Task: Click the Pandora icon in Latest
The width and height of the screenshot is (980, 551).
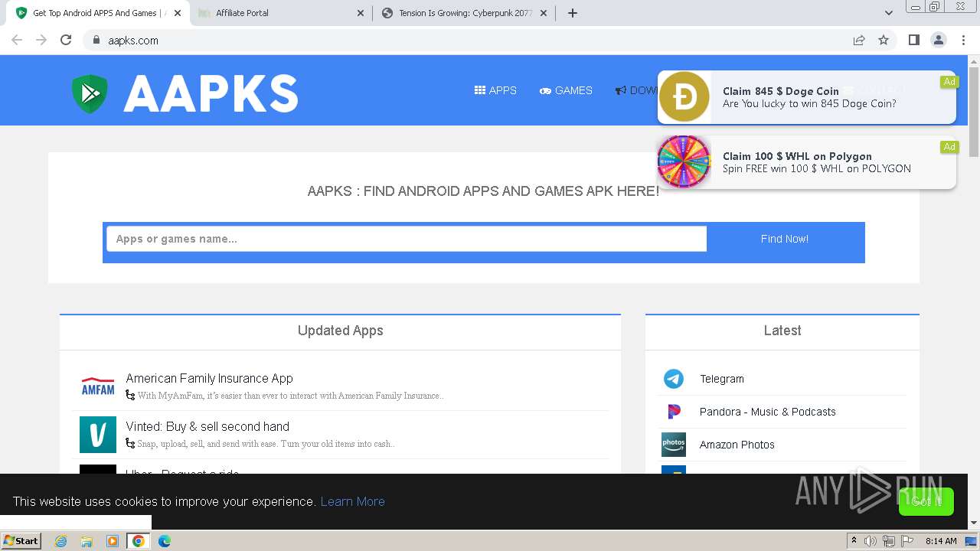Action: click(x=674, y=412)
